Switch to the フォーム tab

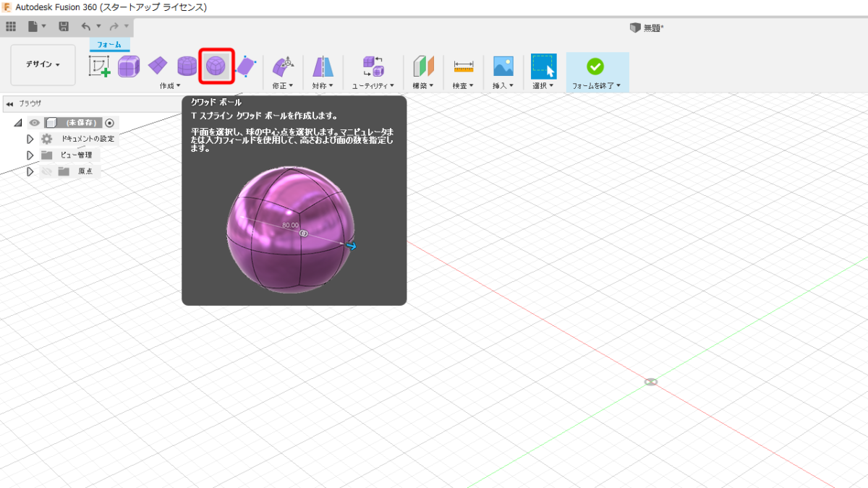click(109, 45)
